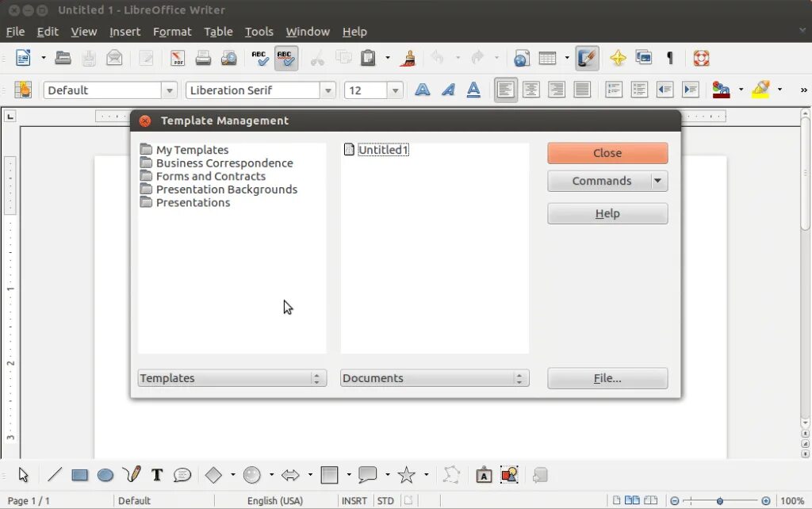This screenshot has width=812, height=509.
Task: Open the Format menu
Action: tap(172, 32)
